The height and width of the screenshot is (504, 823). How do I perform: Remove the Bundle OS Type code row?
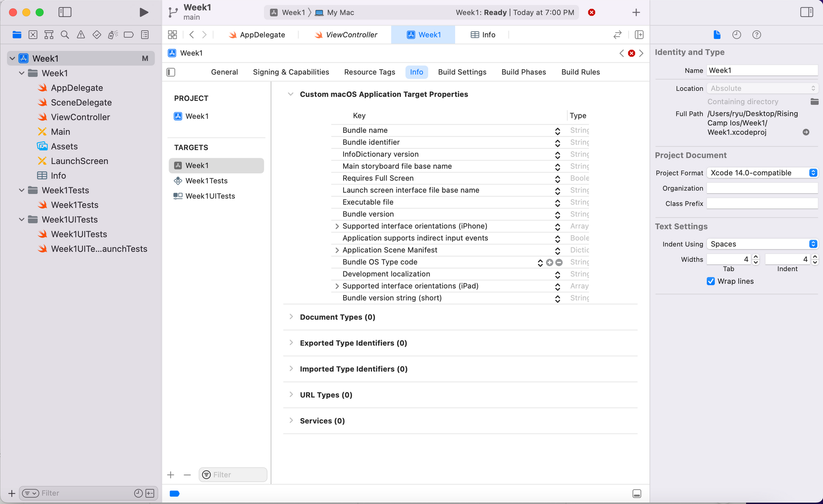coord(559,262)
